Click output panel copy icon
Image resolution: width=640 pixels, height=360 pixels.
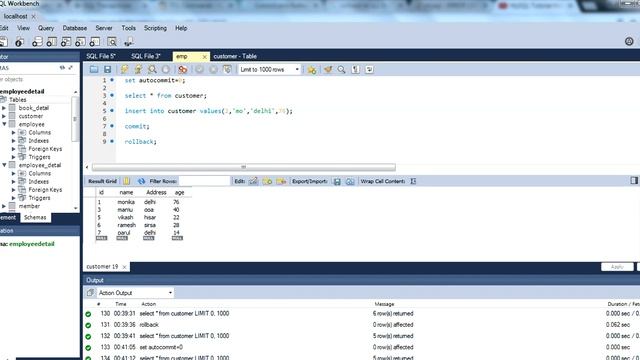click(90, 292)
